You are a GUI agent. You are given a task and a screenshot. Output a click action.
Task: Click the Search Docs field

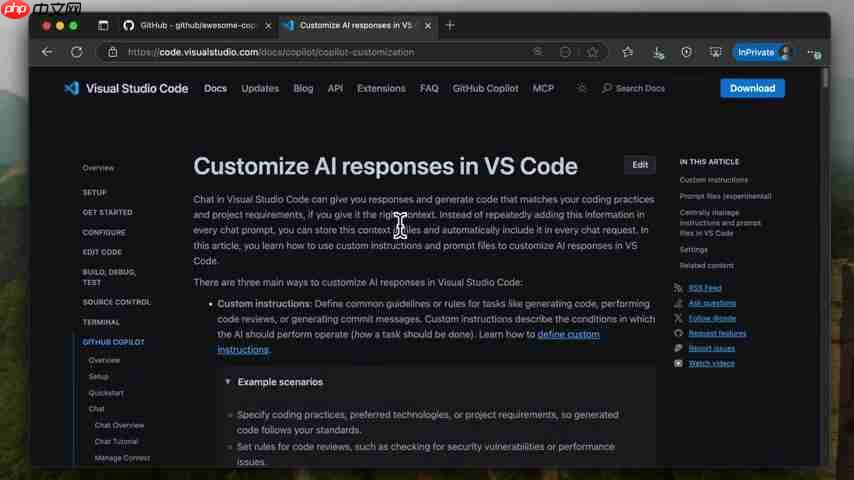[633, 88]
